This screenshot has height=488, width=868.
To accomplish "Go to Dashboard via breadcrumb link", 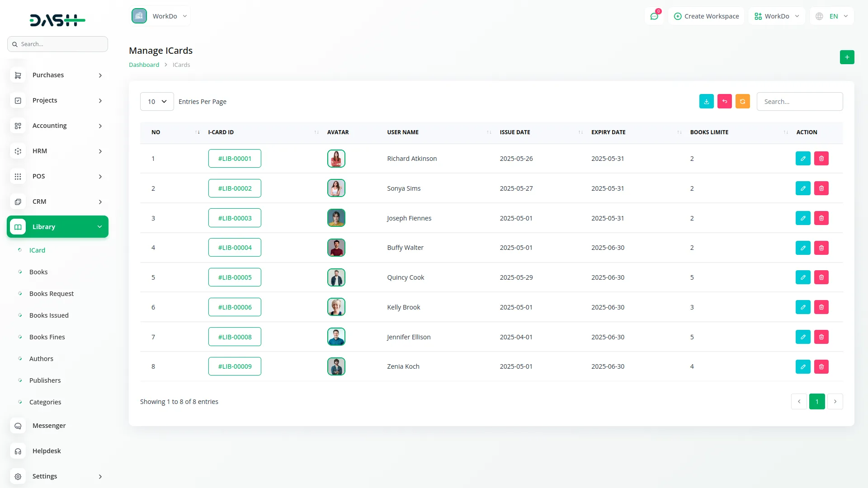I will click(144, 64).
